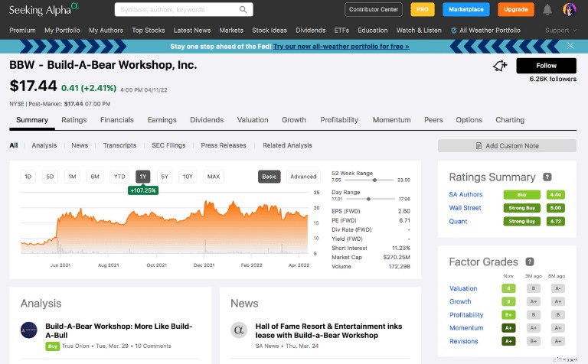
Task: Select the YTD chart range
Action: (119, 177)
